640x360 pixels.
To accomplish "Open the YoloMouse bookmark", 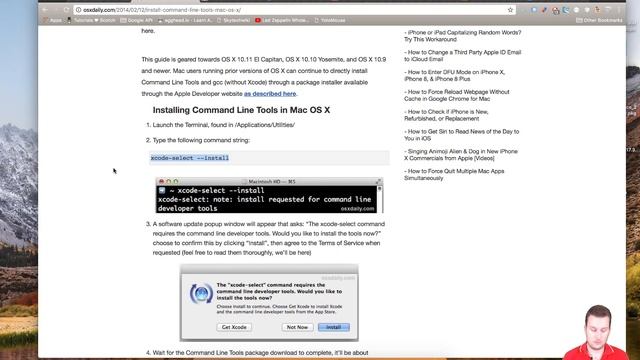I will pyautogui.click(x=330, y=20).
